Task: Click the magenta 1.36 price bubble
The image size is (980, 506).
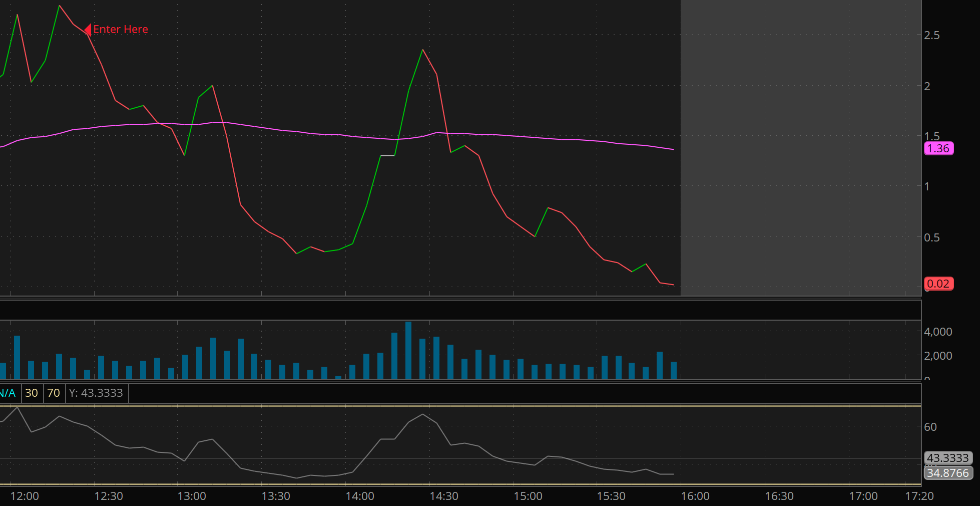Action: pyautogui.click(x=938, y=148)
